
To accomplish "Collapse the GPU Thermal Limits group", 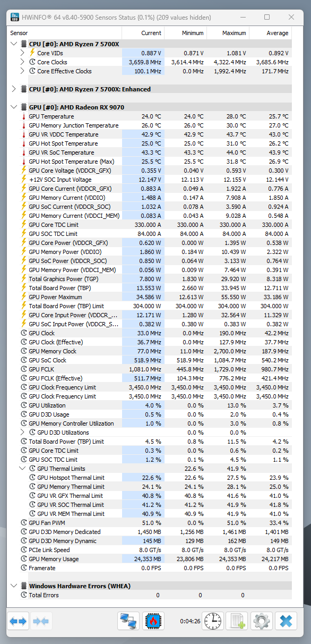I will [x=22, y=469].
